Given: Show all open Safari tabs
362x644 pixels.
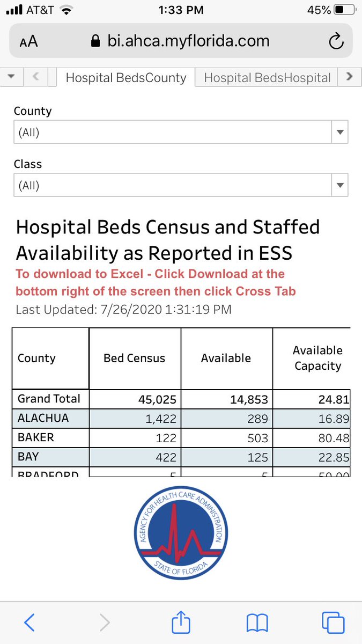Looking at the screenshot, I should coord(333,623).
